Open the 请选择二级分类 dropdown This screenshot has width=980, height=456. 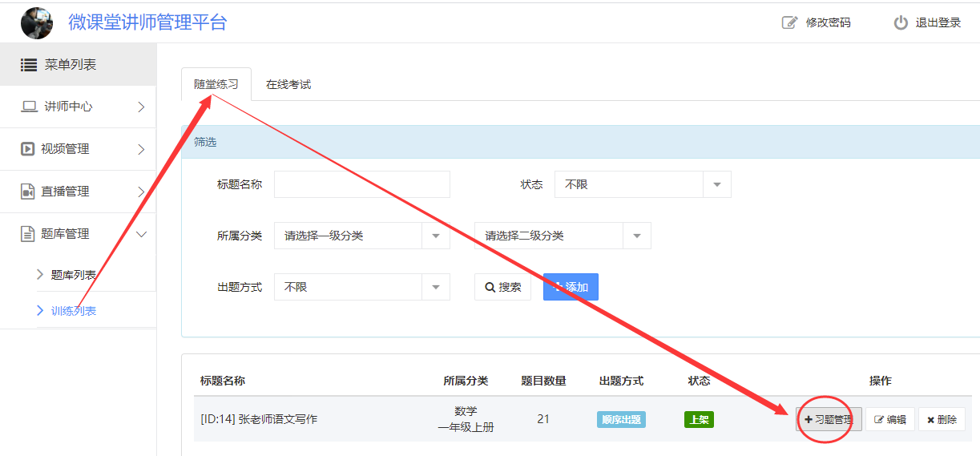pos(563,236)
